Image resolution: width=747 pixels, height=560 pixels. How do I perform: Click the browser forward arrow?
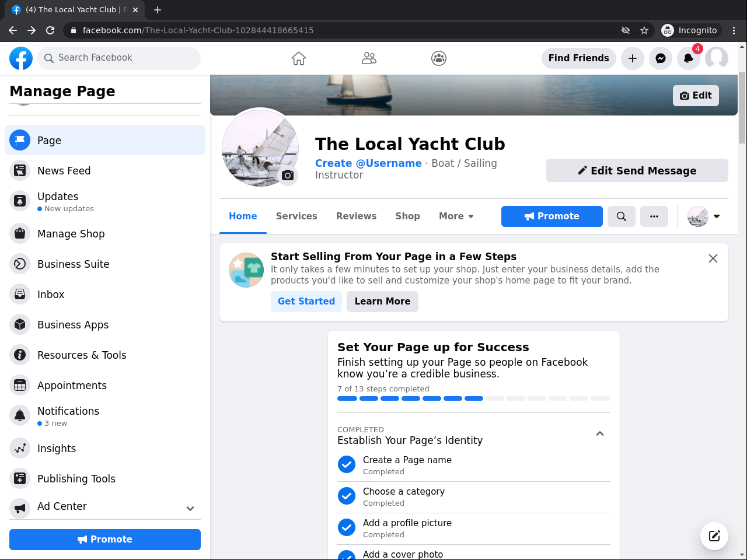pos(32,30)
